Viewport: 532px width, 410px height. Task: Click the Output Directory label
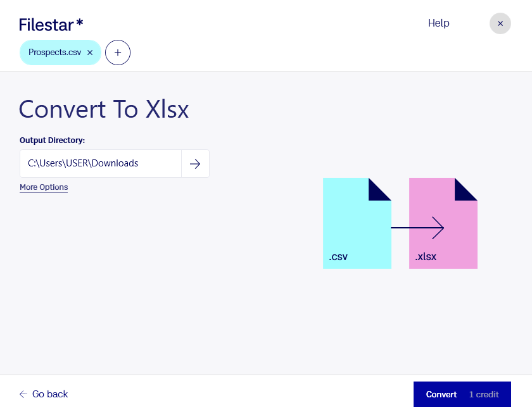coord(52,140)
